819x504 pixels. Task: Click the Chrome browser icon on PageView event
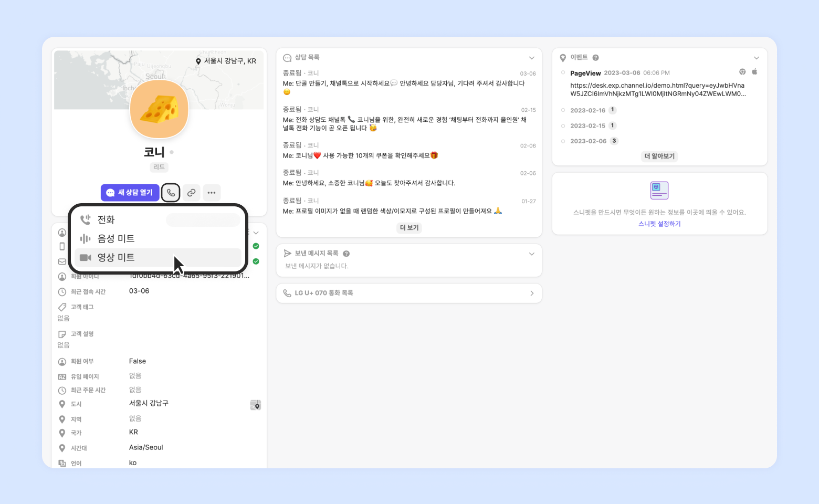[742, 72]
